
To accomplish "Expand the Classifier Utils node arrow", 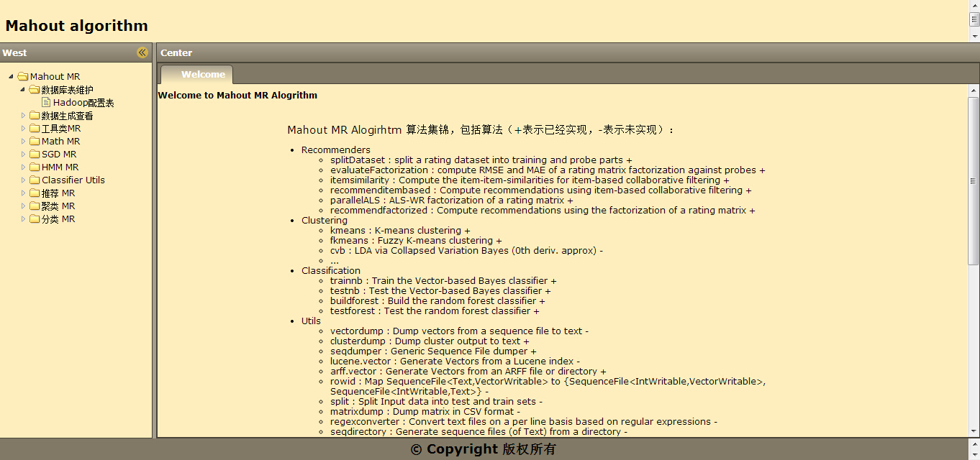I will coord(23,180).
